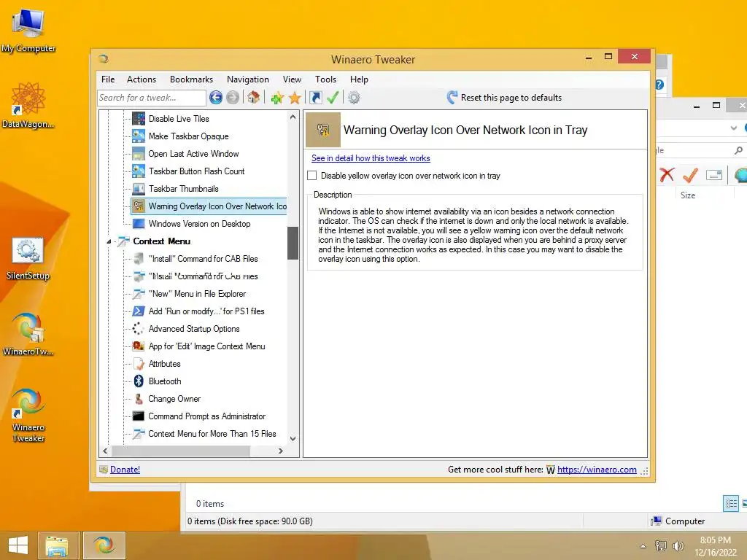Open the File menu
Image resolution: width=747 pixels, height=560 pixels.
point(108,79)
